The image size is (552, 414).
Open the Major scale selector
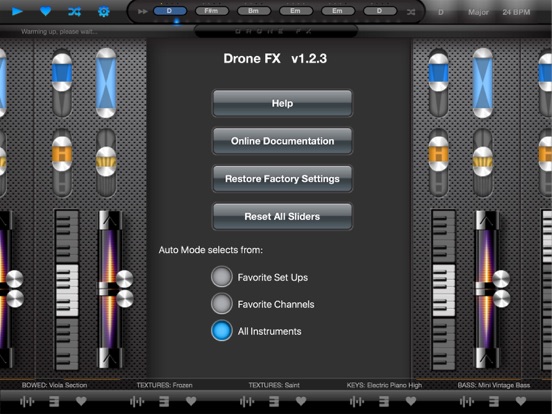coord(478,12)
